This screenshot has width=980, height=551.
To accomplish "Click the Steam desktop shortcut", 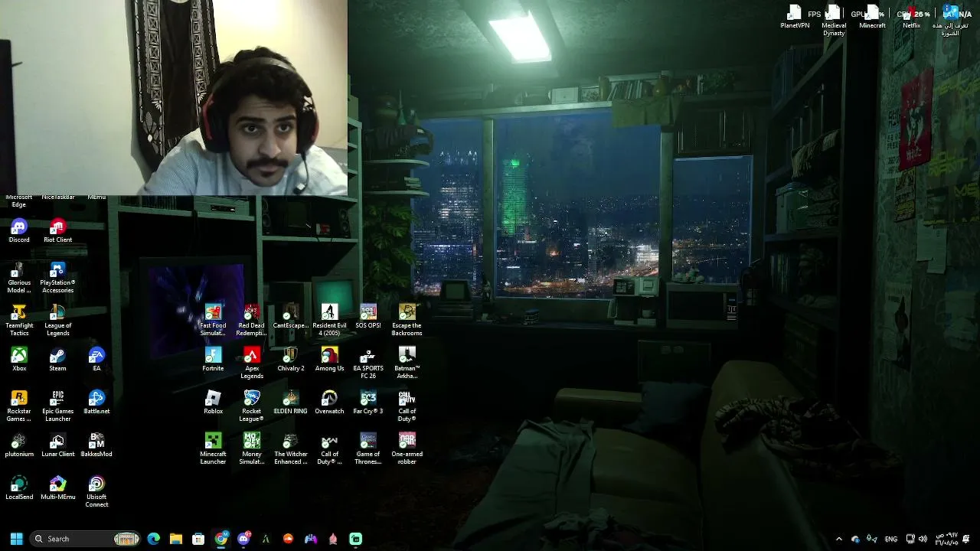I will [57, 359].
